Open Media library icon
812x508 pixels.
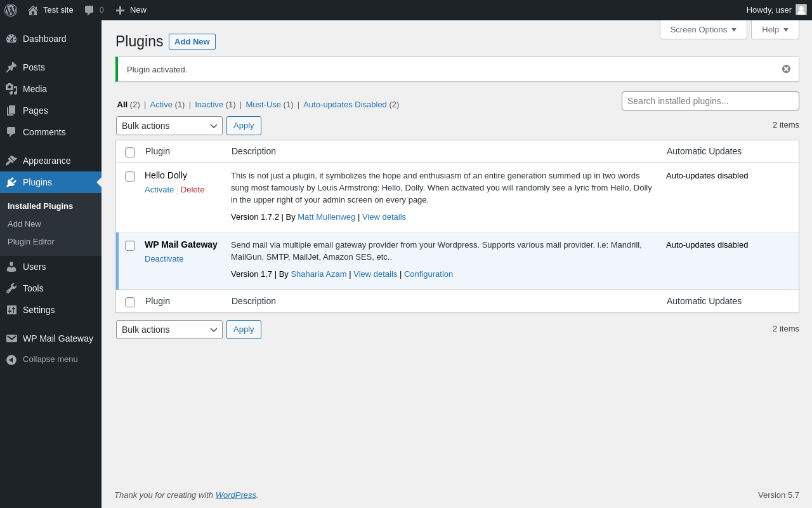[11, 89]
